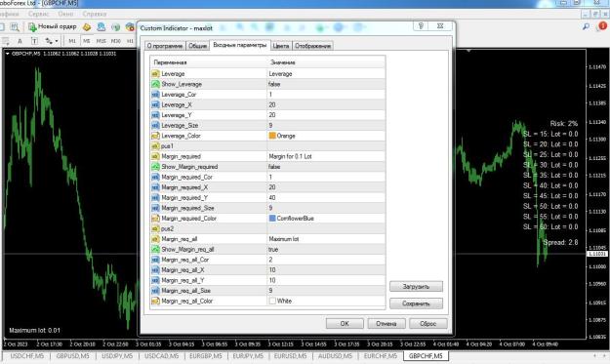Screen dimensions: 610x364
Task: Open the О программе tab
Action: pos(165,46)
